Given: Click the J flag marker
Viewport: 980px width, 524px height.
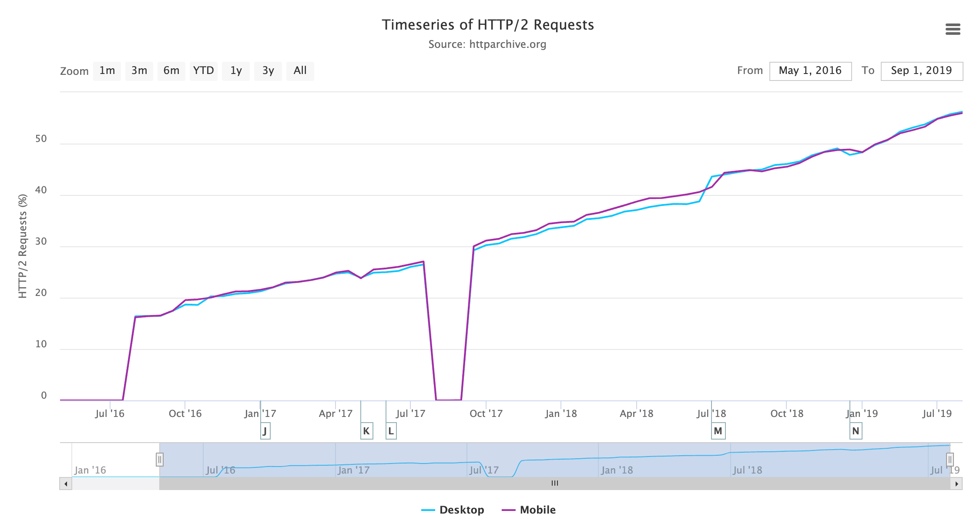Looking at the screenshot, I should 265,431.
